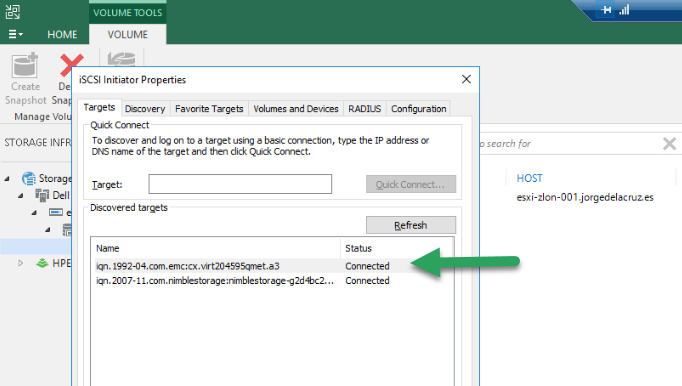Expand the HPE tree node
Viewport: 682px width, 386px height.
coord(20,263)
